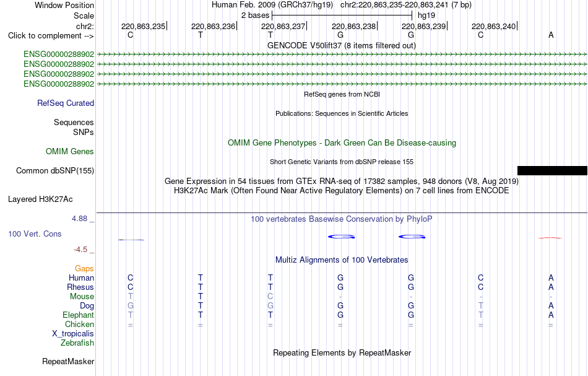Open H3K27Ac Mark track title
The image size is (588, 376).
coord(342,191)
